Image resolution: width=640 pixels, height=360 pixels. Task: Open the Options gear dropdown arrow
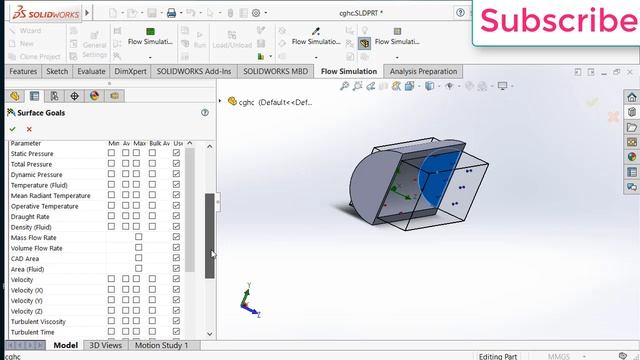pyautogui.click(x=266, y=13)
